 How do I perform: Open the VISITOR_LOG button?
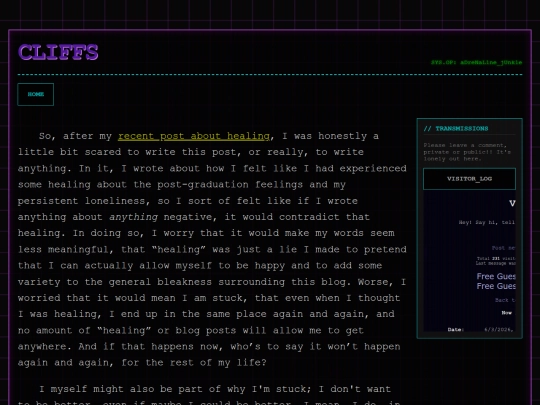click(x=469, y=179)
